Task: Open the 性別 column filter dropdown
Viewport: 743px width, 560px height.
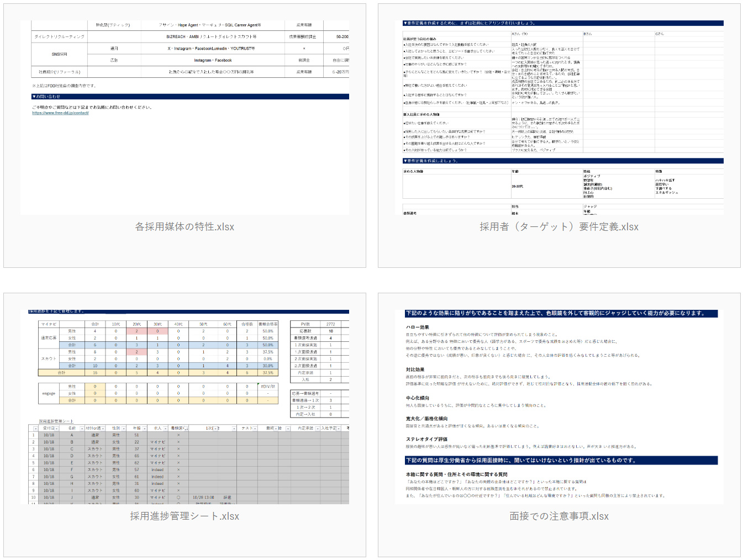Action: [124, 429]
